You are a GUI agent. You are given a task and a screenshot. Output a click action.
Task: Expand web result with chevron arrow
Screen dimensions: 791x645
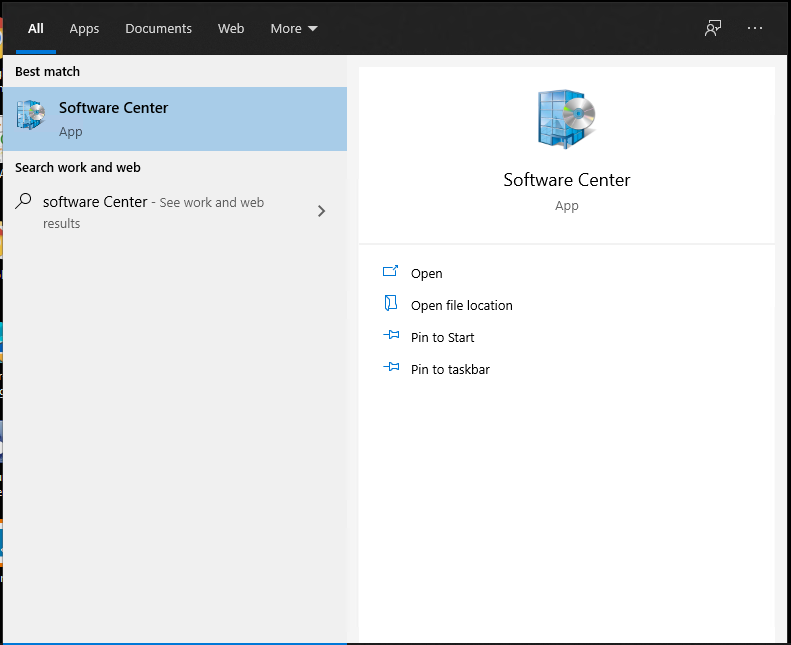click(321, 211)
